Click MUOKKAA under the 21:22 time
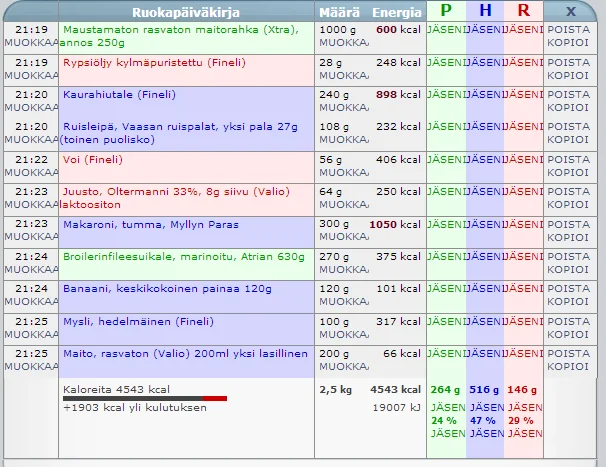 [x=30, y=173]
